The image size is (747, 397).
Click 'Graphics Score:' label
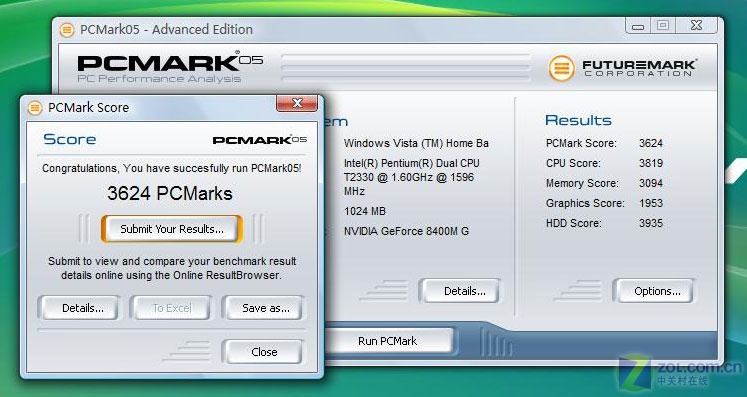click(x=585, y=204)
